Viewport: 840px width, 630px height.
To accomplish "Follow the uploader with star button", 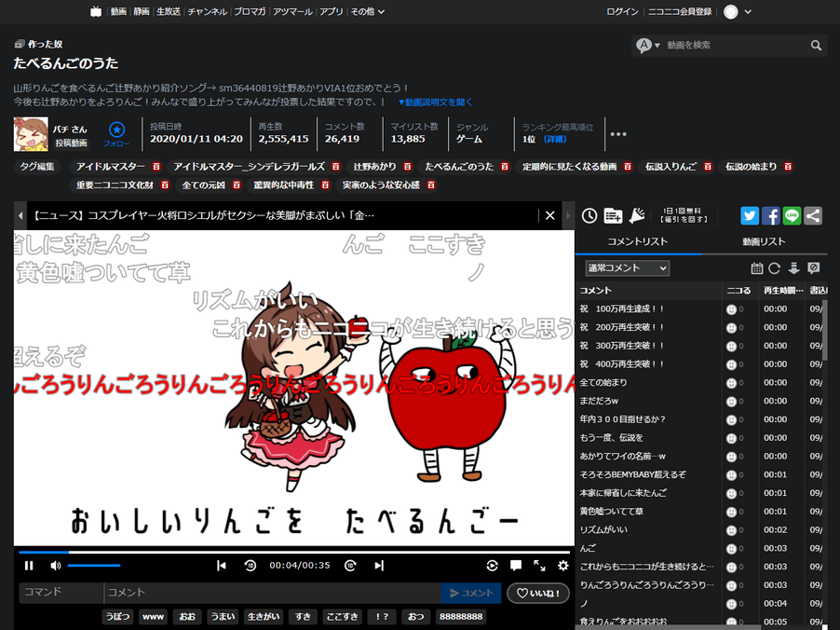I will (116, 134).
